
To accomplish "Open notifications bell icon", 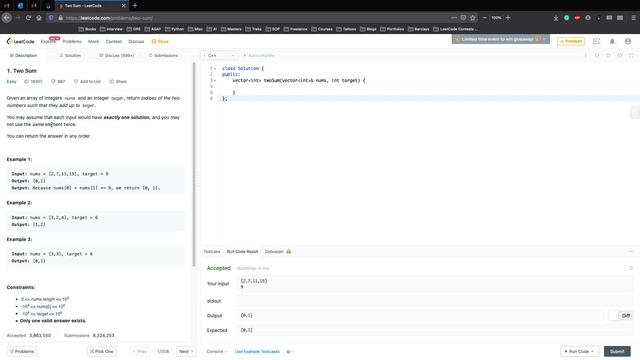I will pyautogui.click(x=612, y=41).
